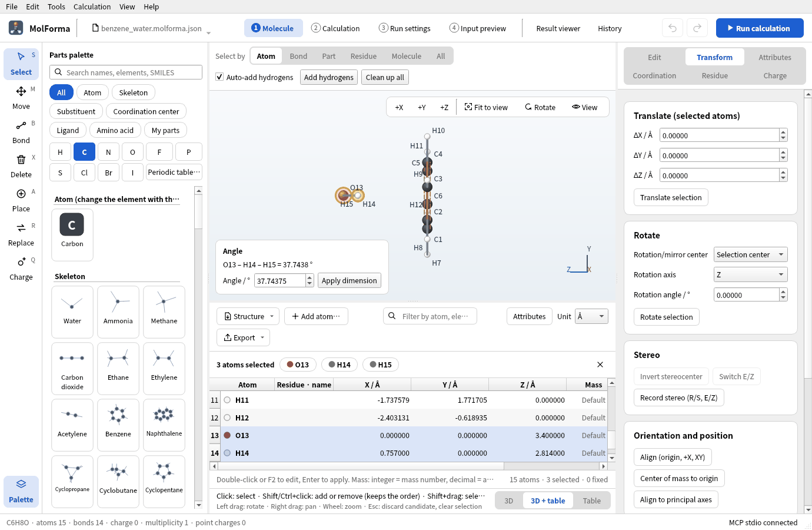
Task: Activate the Bond tool
Action: [x=21, y=131]
